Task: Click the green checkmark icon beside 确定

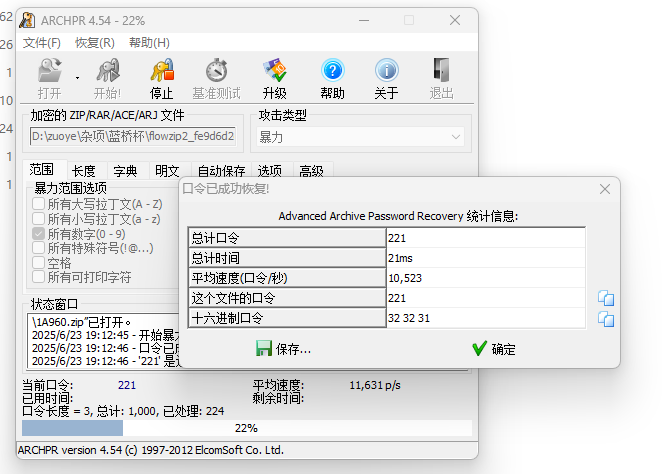Action: coord(479,348)
